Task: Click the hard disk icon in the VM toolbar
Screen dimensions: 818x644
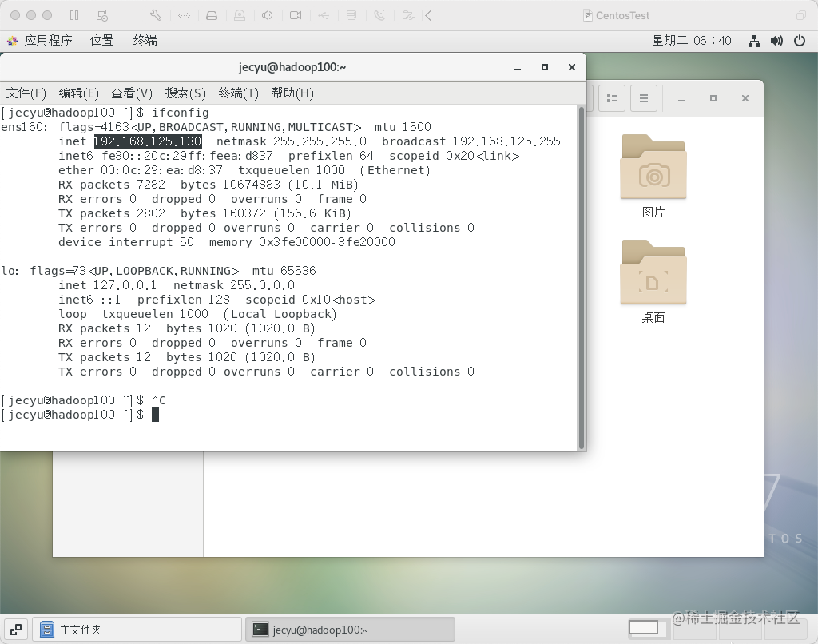Action: click(212, 14)
